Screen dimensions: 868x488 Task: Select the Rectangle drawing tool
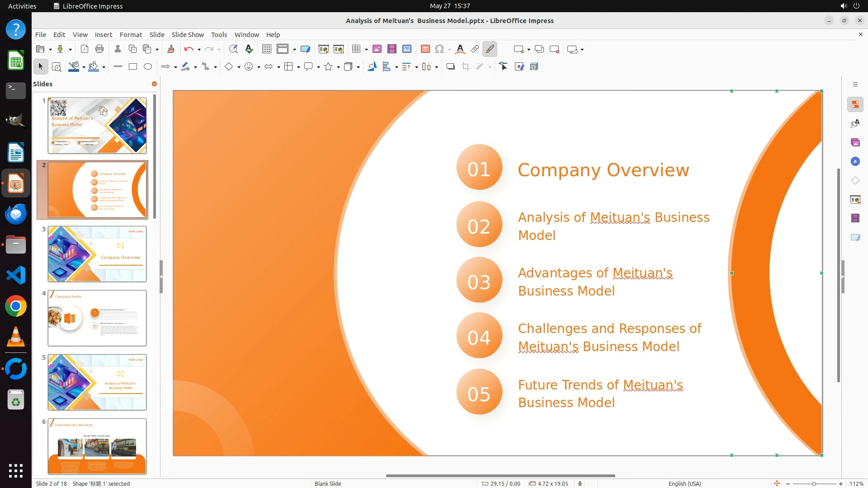(133, 67)
